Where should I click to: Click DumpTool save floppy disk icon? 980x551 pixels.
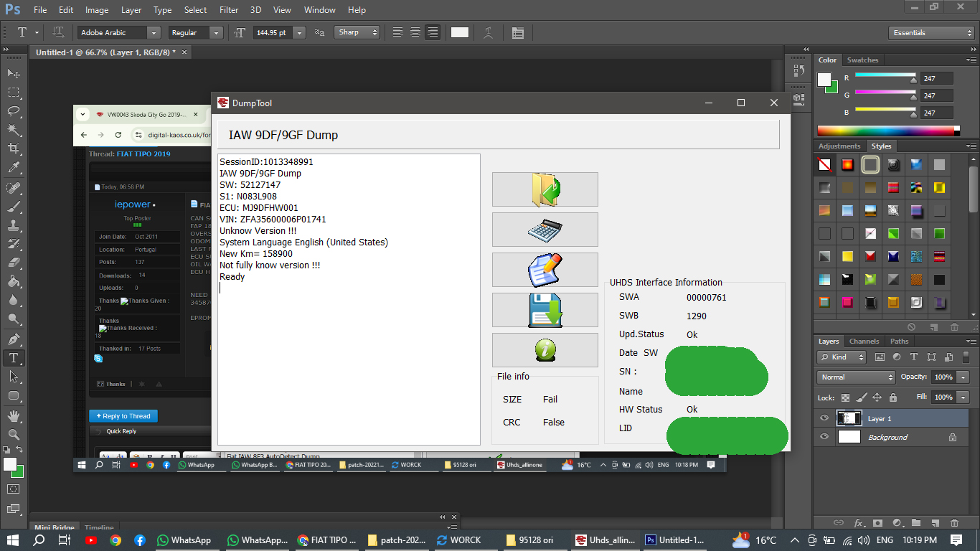tap(545, 310)
